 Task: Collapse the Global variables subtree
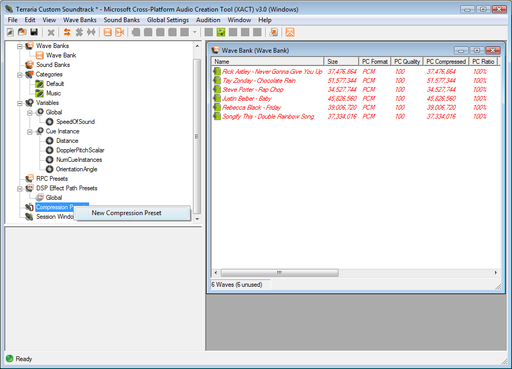point(30,113)
